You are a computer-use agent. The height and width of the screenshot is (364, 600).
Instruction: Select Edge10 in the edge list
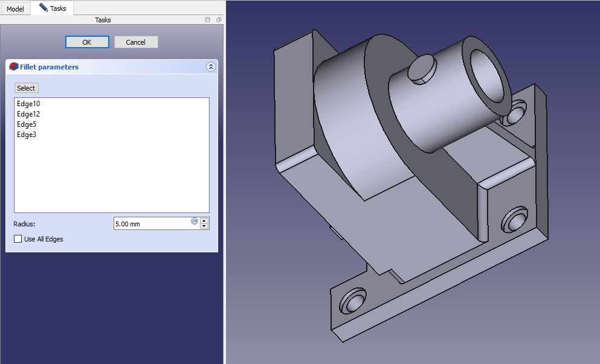[x=28, y=104]
